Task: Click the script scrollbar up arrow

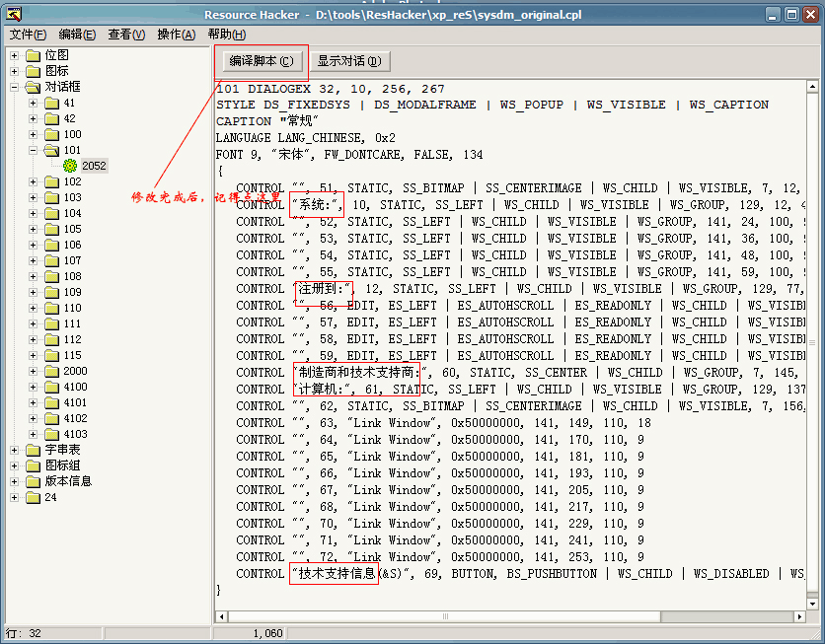Action: click(812, 86)
